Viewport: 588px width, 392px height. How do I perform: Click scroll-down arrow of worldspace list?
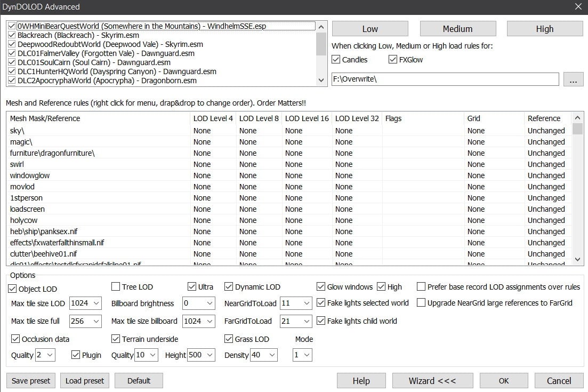click(321, 80)
